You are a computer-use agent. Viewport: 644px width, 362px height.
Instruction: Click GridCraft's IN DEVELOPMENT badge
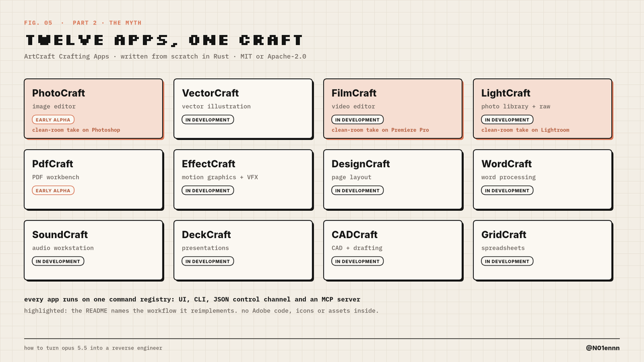(507, 261)
